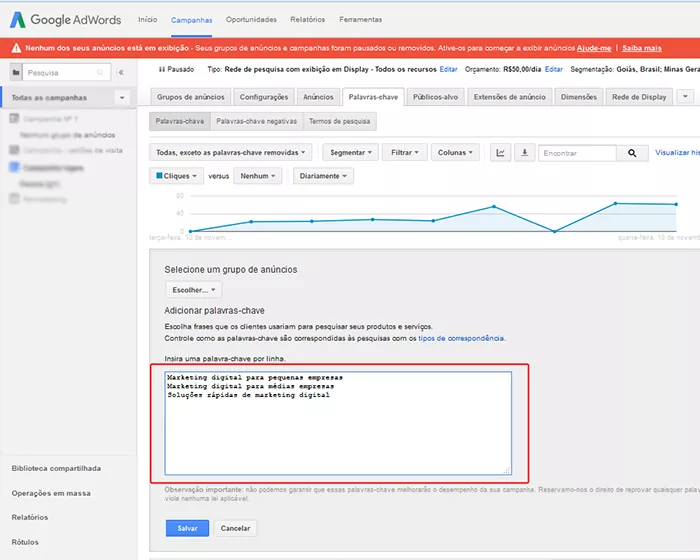The width and height of the screenshot is (700, 560).
Task: Click the Ajude-me link in banner
Action: pyautogui.click(x=594, y=48)
